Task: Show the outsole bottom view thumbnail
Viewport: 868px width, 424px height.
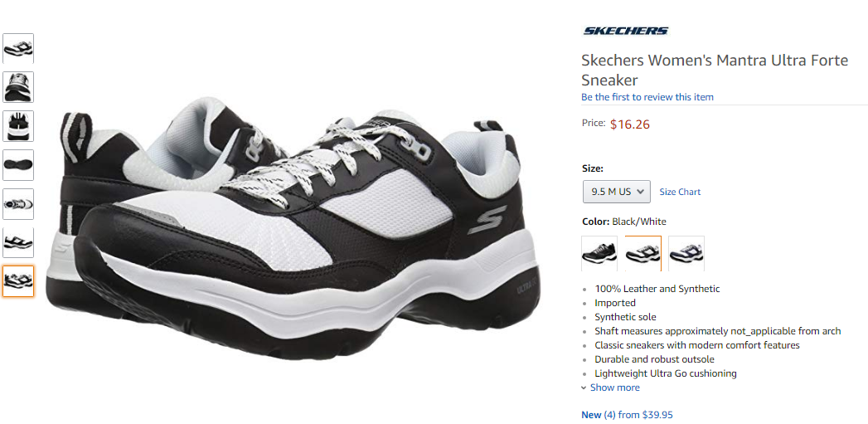Action: point(18,164)
